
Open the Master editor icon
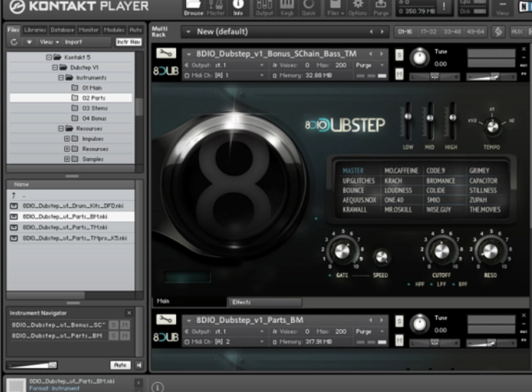[x=215, y=7]
